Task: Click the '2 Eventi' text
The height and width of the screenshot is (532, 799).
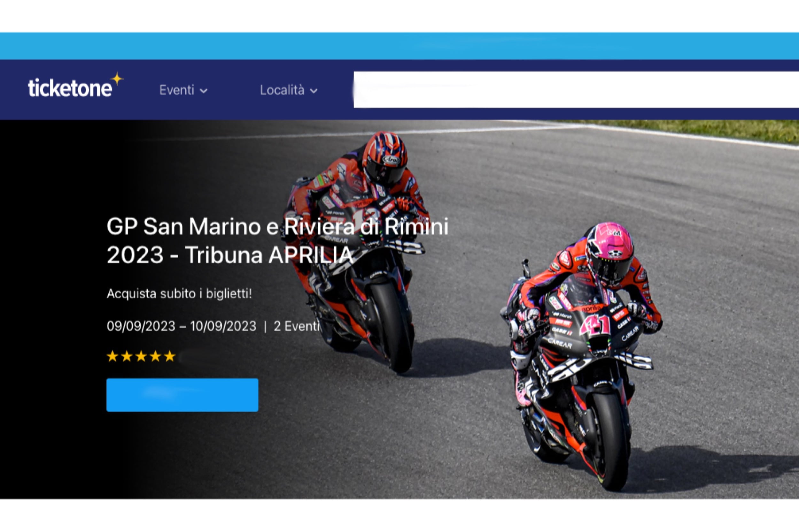Action: tap(297, 326)
